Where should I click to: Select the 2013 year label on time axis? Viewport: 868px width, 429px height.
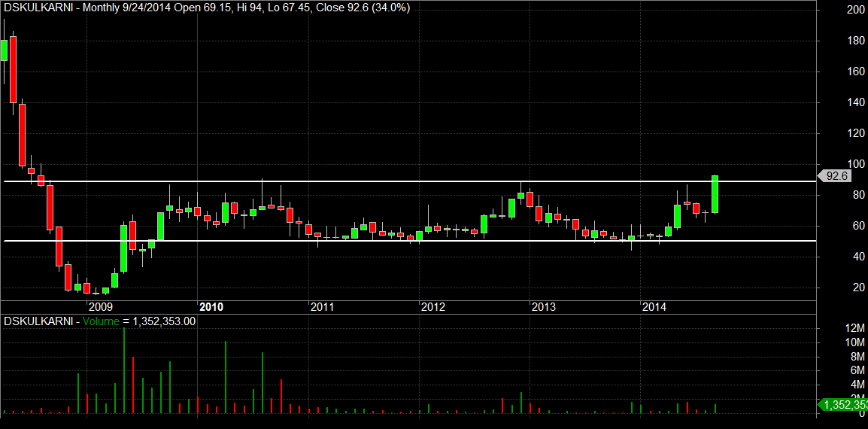tap(544, 307)
